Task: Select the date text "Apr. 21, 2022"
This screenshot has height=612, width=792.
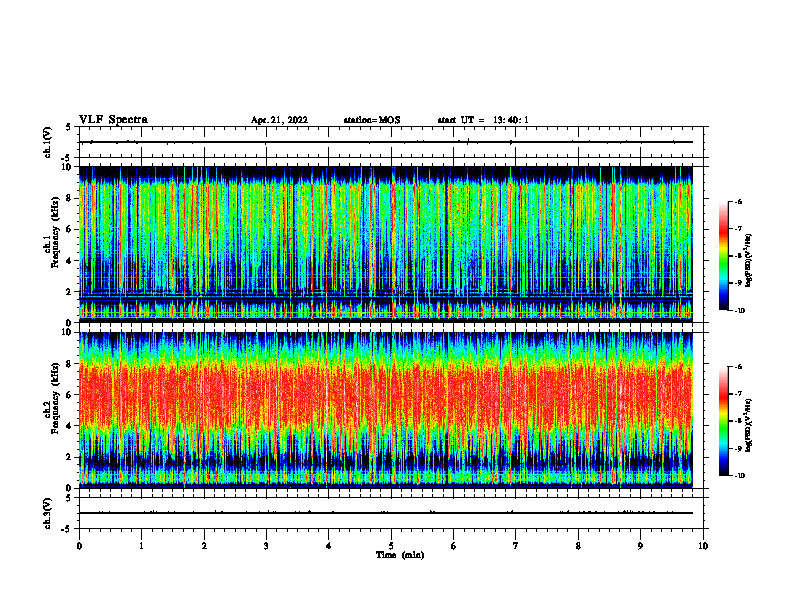Action: pyautogui.click(x=279, y=120)
